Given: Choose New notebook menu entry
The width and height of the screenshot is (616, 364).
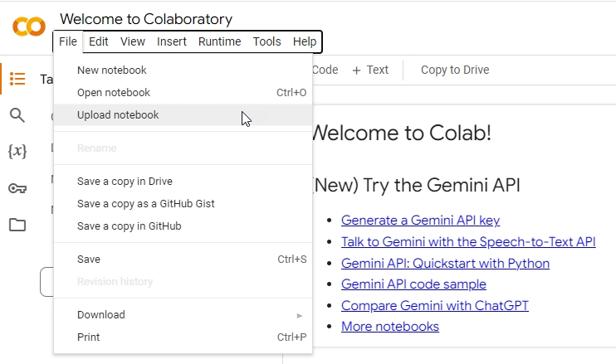Looking at the screenshot, I should coord(111,70).
